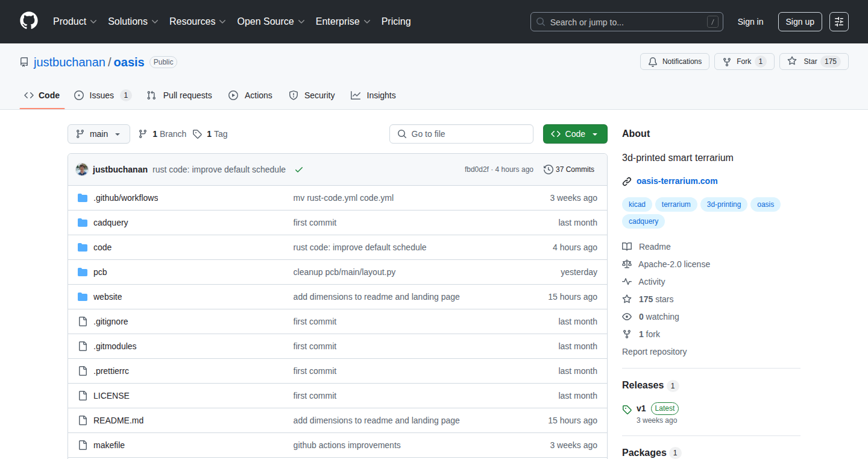Open justbuchanan owner profile link
Screen dimensions: 868x459
point(69,62)
